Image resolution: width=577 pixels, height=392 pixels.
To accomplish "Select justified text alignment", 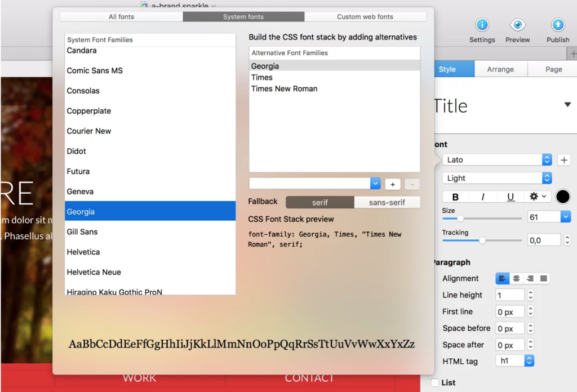I will point(543,278).
